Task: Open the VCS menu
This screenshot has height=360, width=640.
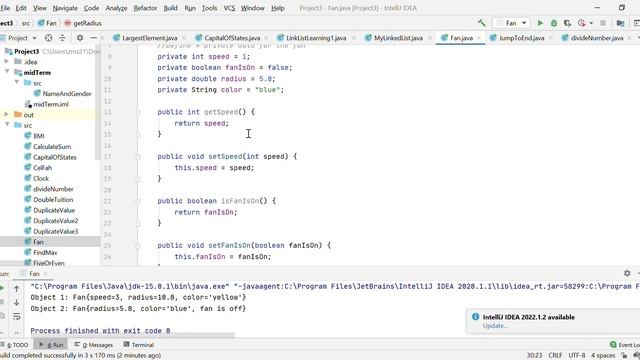Action: click(x=229, y=8)
